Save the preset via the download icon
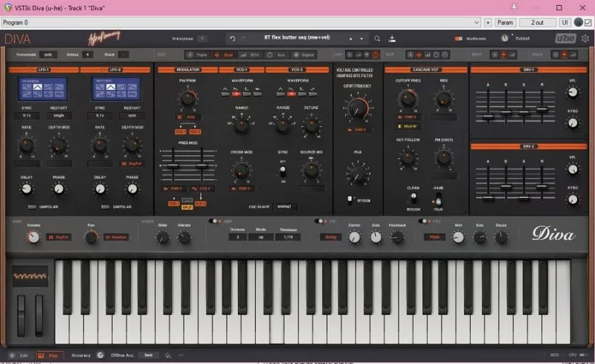The height and width of the screenshot is (364, 595). pos(393,39)
